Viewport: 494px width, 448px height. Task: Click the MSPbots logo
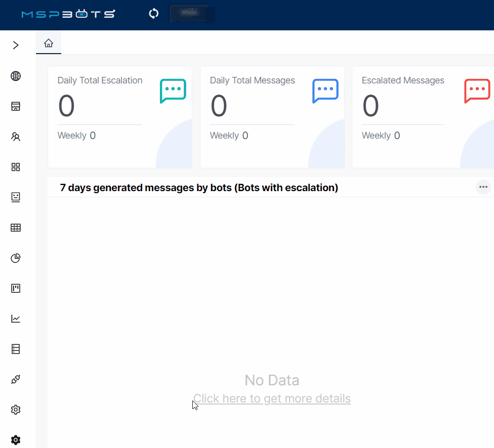point(68,14)
